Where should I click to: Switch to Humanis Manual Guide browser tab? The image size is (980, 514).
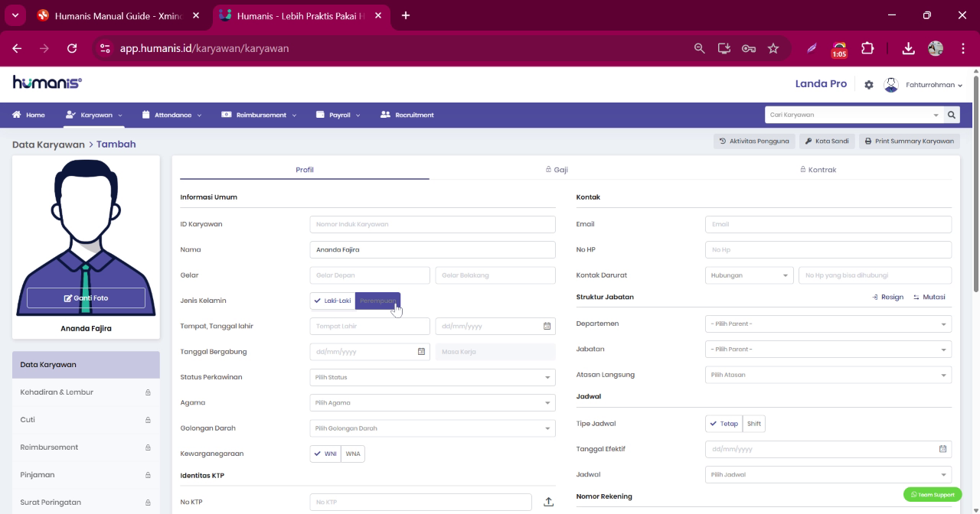click(119, 15)
